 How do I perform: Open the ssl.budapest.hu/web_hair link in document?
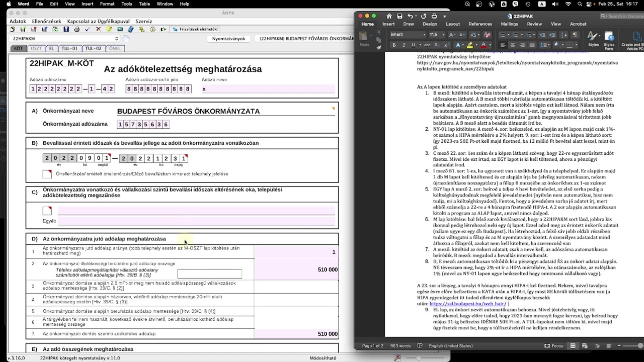(467, 304)
